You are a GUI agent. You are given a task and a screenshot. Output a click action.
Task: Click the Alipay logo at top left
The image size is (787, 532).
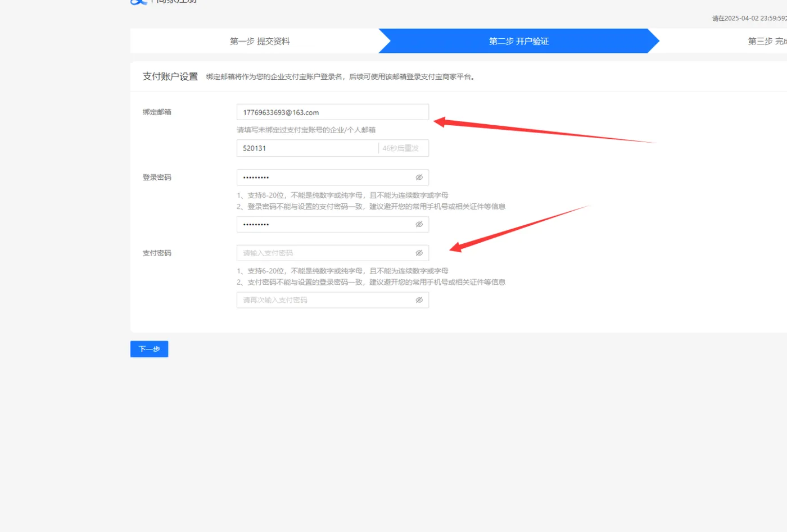click(x=139, y=2)
